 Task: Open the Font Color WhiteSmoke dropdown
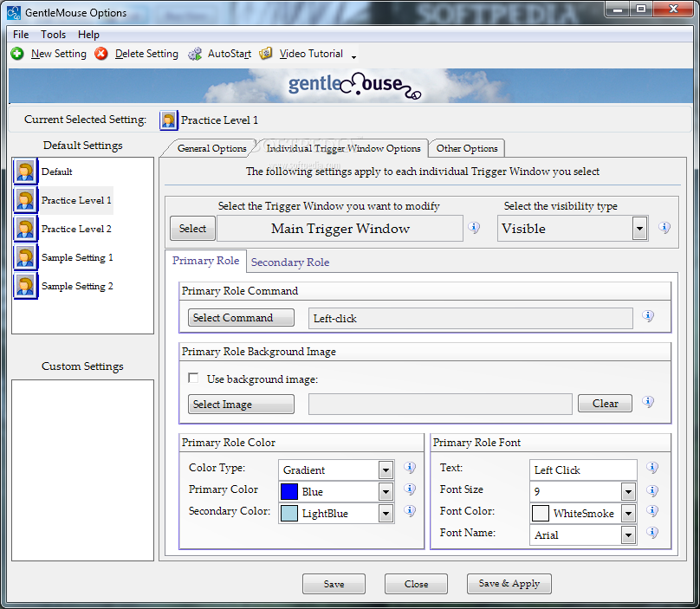(x=628, y=514)
